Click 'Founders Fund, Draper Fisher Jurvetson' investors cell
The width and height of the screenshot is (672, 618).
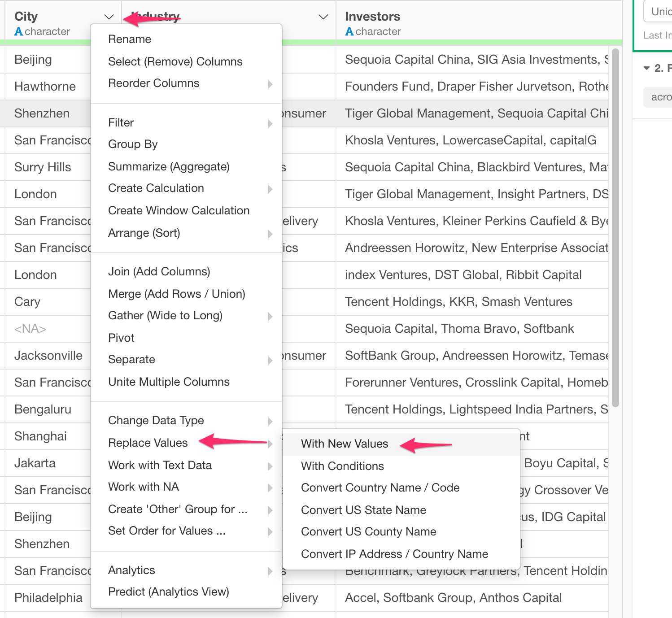[472, 87]
